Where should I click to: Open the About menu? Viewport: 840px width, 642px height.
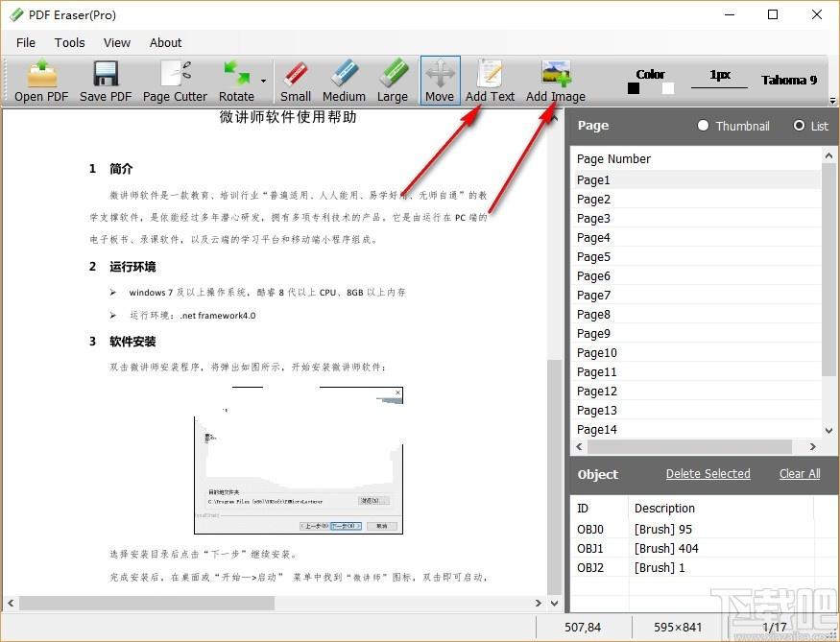click(x=165, y=43)
